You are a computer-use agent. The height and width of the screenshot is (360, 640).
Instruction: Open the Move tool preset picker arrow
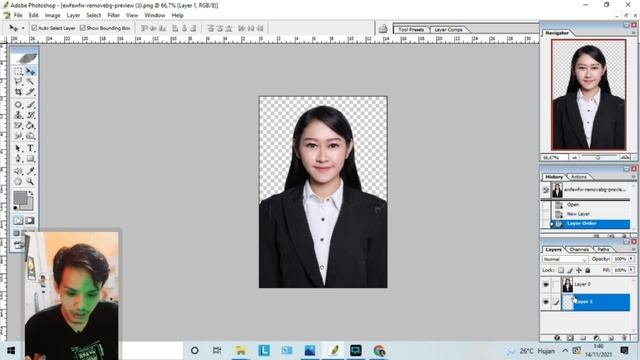click(23, 28)
